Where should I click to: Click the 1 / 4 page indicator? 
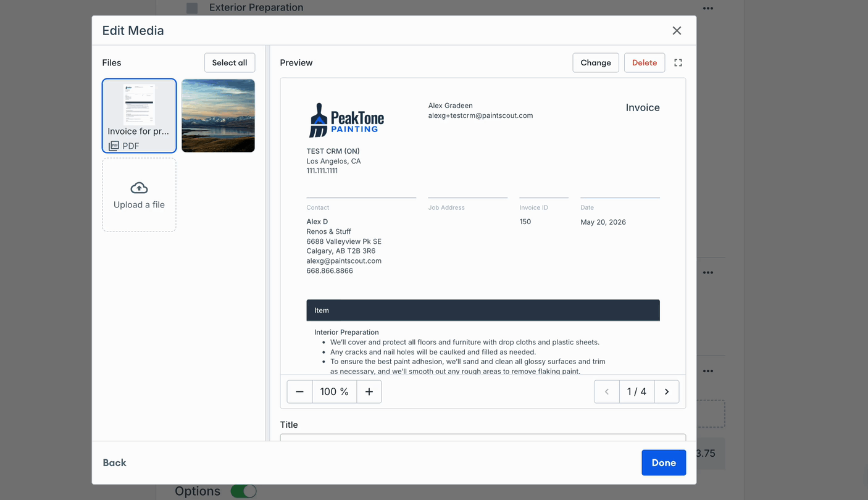(636, 391)
